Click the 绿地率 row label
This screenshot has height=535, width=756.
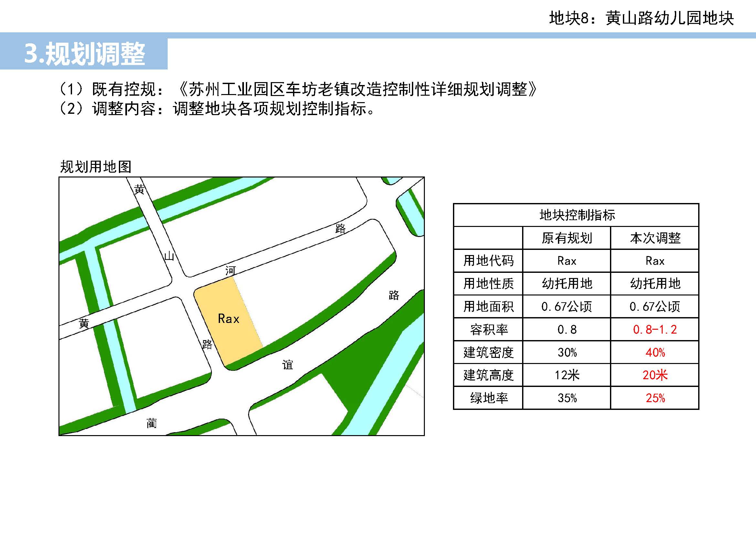click(488, 398)
